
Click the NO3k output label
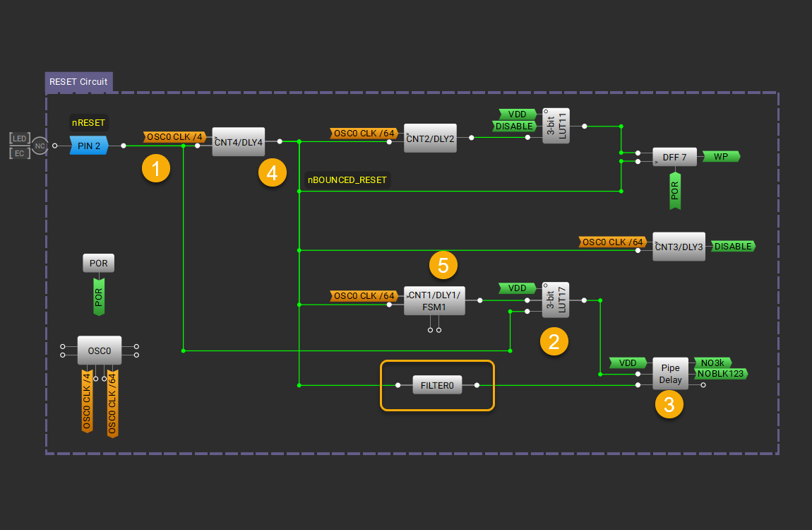tap(713, 363)
